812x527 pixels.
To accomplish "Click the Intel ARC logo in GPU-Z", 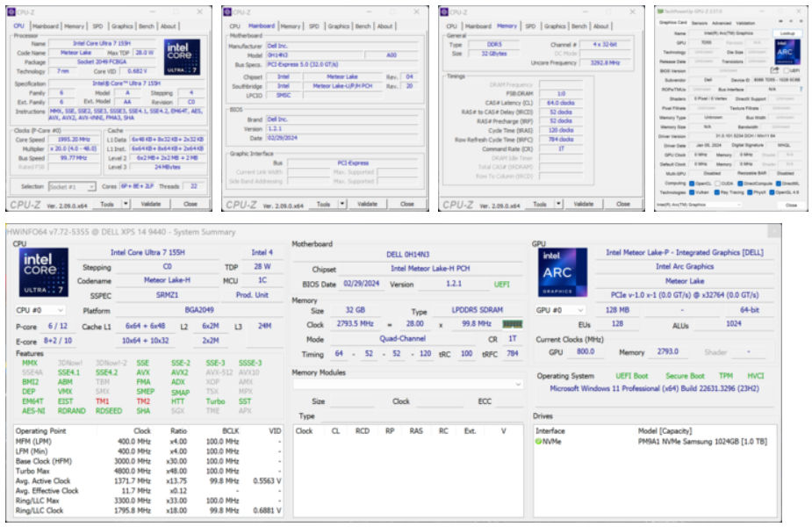I will pos(787,52).
